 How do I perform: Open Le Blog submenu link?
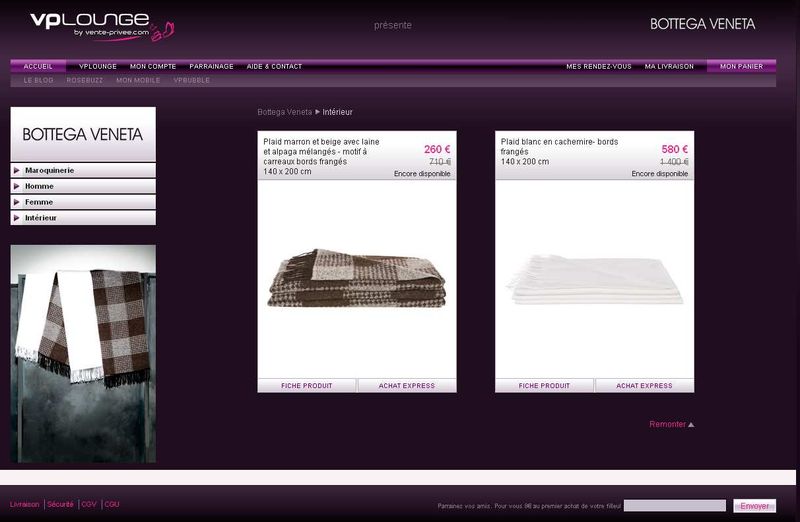pos(38,80)
